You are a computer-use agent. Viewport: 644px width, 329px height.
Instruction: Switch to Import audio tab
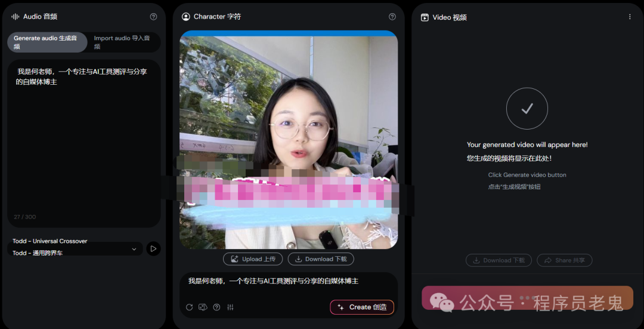point(123,42)
